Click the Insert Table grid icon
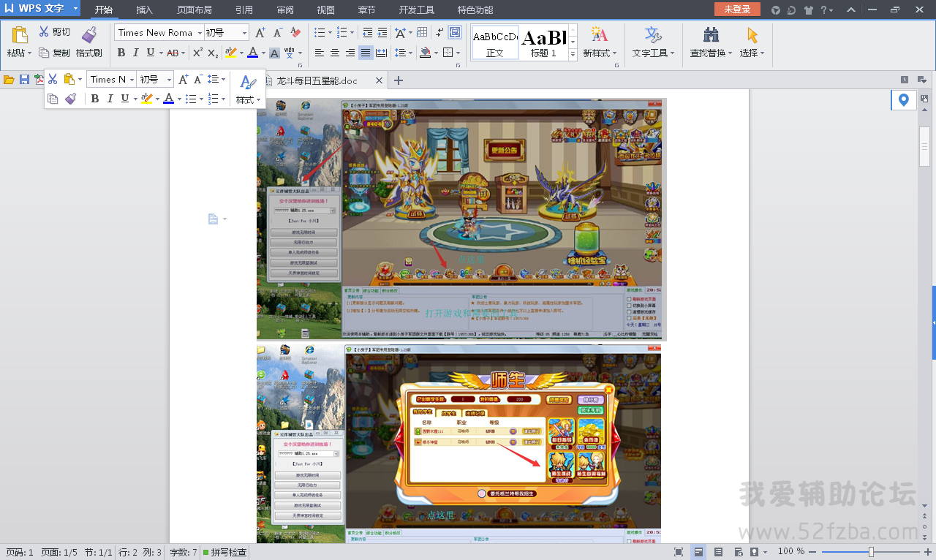This screenshot has width=936, height=560. 422,32
